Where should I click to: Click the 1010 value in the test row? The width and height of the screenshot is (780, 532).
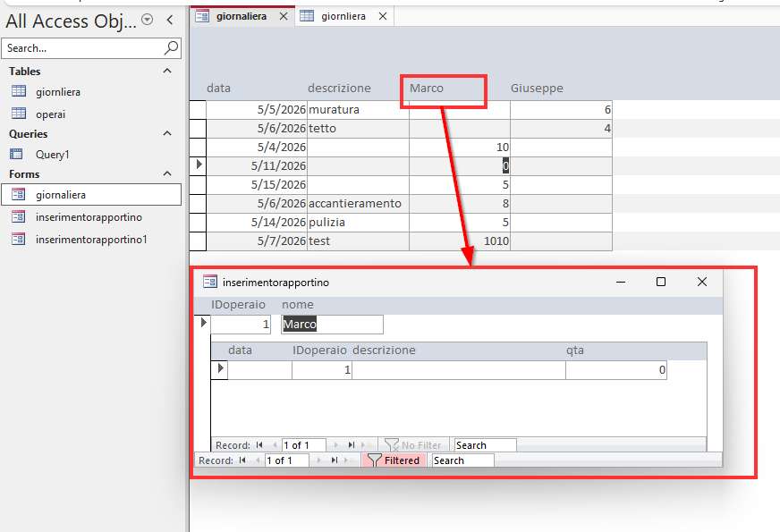[x=460, y=241]
